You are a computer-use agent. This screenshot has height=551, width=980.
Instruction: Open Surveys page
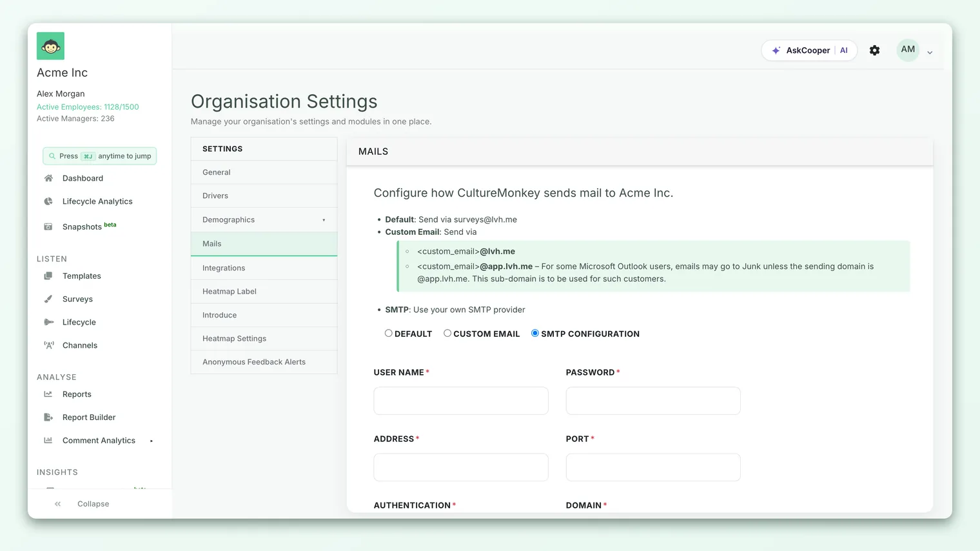pos(77,299)
